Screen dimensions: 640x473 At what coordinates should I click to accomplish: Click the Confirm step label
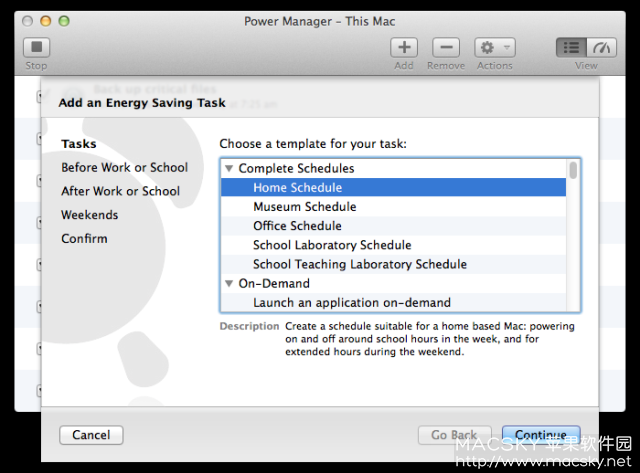click(x=84, y=238)
